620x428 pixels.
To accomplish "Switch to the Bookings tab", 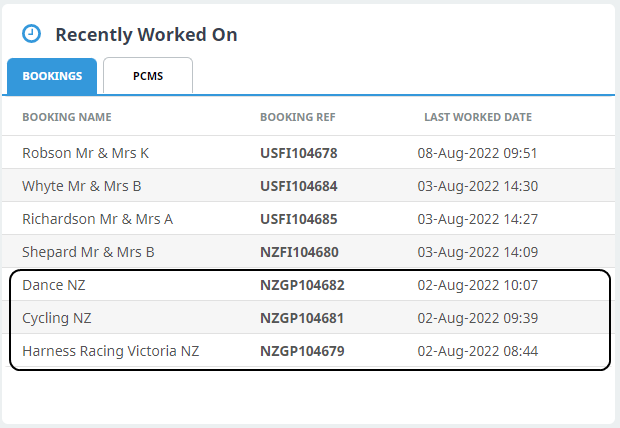I will point(52,76).
